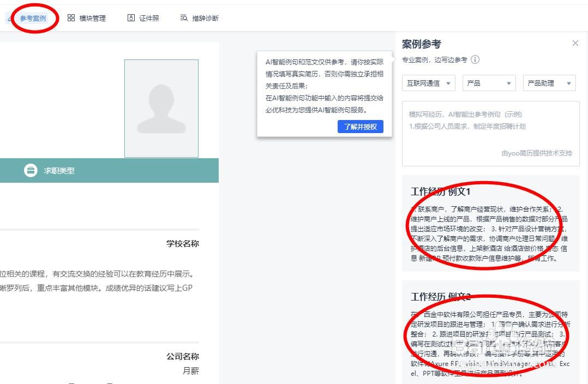Screen dimensions: 588x384
Task: Open the 参考案例 tab
Action: [33, 18]
